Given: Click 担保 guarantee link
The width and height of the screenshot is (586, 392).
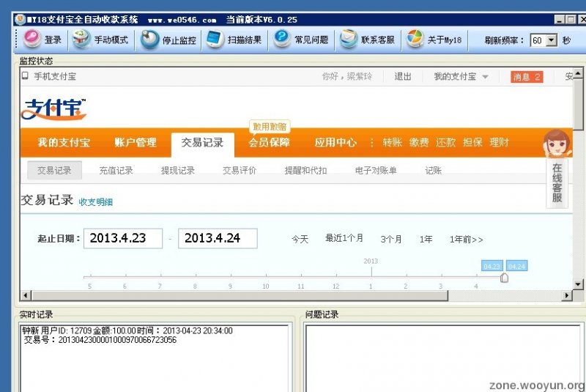Looking at the screenshot, I should [x=472, y=142].
